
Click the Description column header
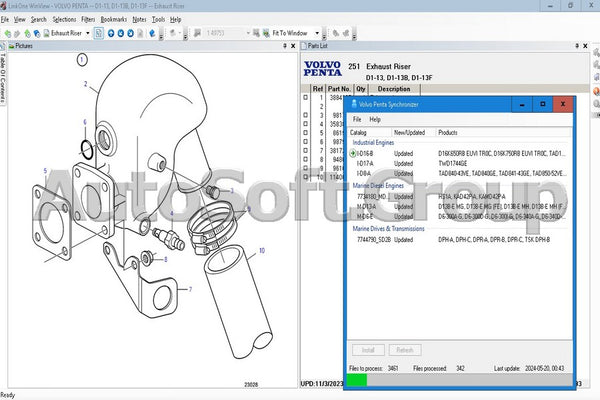point(394,89)
